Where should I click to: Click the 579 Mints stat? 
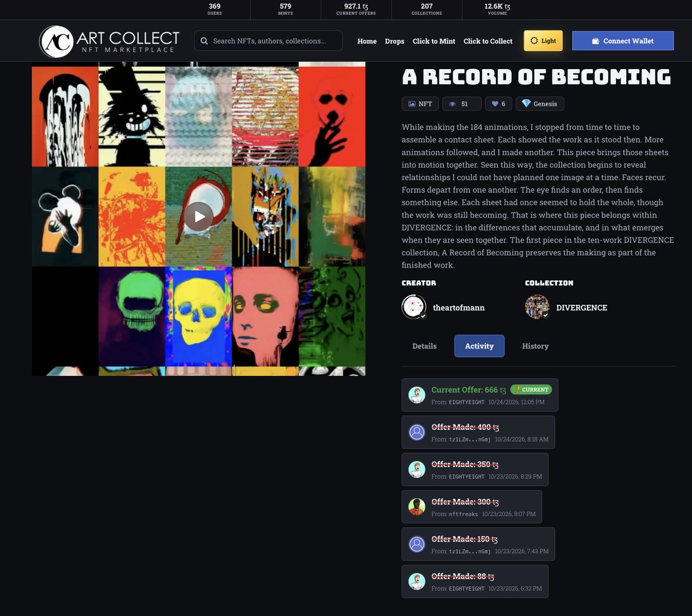coord(285,9)
